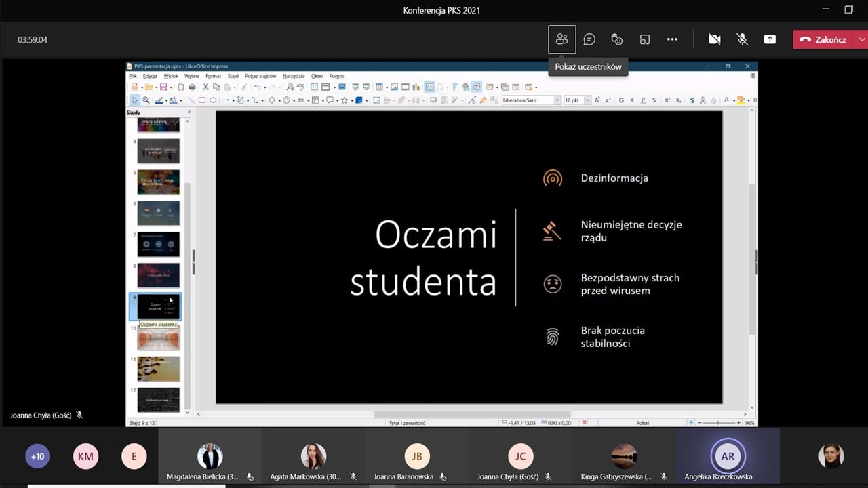
Task: Open the Widok menu in Impress
Action: pyautogui.click(x=171, y=76)
